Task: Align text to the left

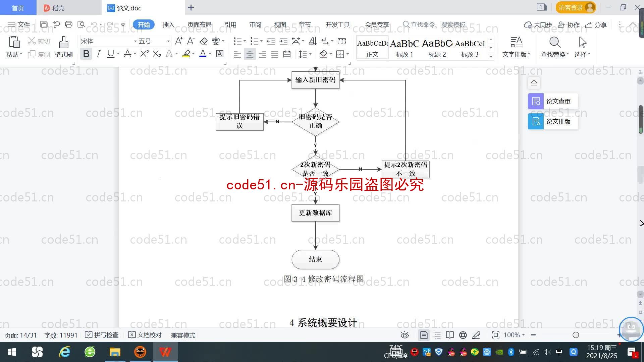Action: [237, 54]
